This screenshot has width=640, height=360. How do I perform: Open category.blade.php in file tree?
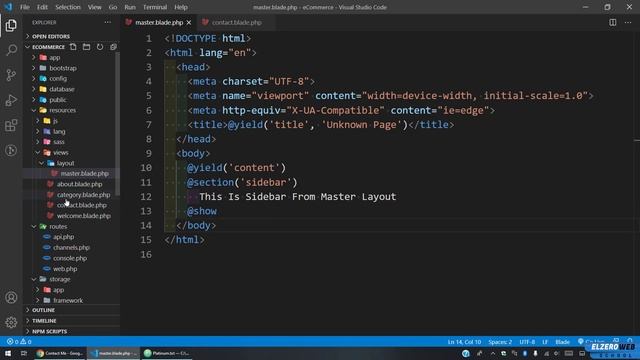(83, 195)
